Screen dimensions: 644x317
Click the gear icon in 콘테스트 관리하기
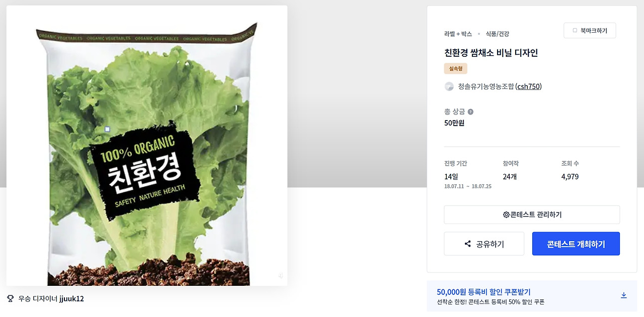[506, 215]
